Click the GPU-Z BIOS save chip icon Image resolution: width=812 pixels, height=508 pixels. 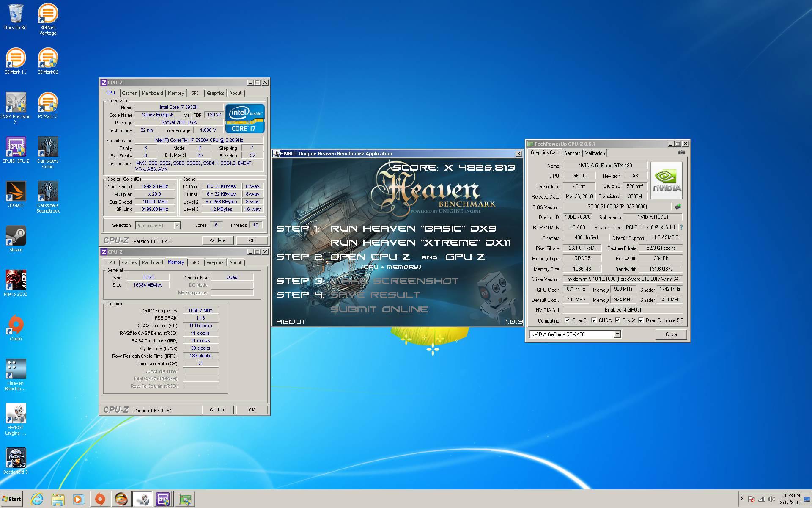coord(678,207)
